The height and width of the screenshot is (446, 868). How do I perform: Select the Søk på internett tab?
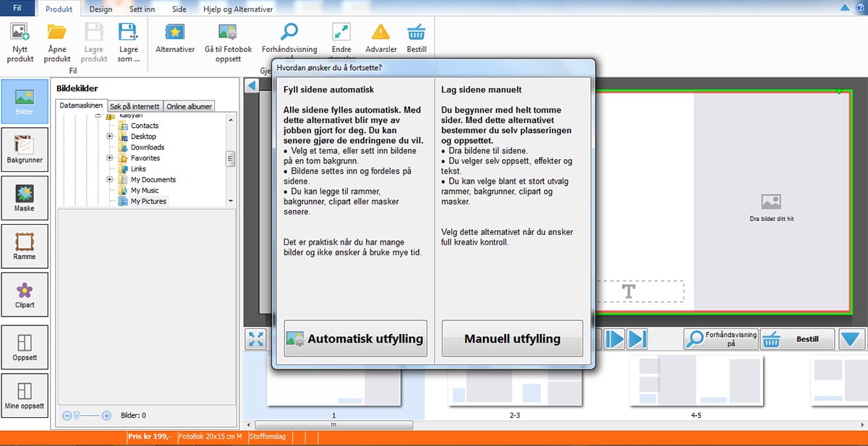(x=136, y=106)
